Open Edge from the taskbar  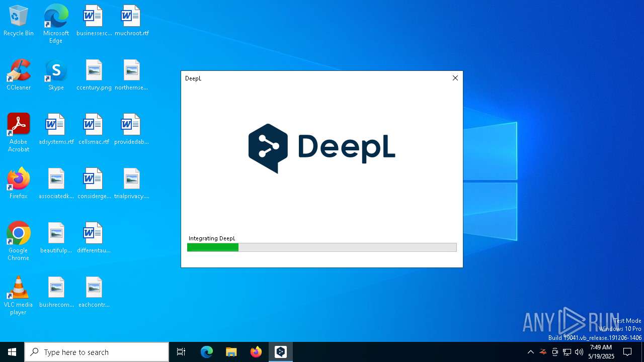207,352
